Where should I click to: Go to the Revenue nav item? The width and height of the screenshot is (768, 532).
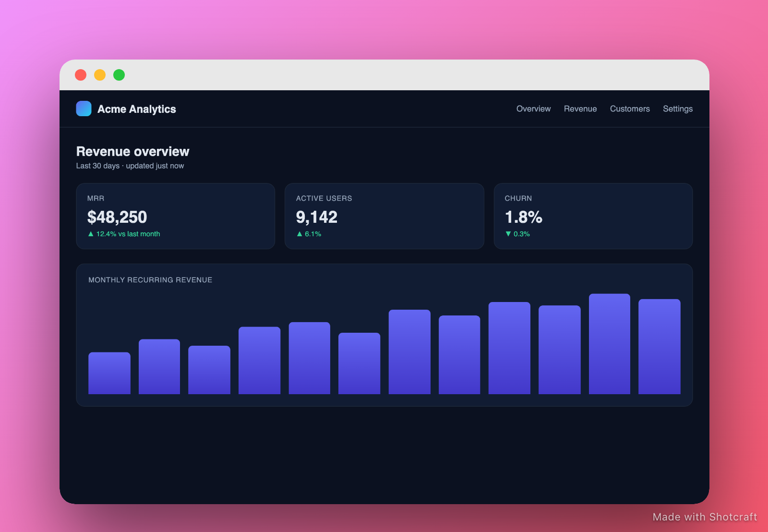tap(580, 109)
